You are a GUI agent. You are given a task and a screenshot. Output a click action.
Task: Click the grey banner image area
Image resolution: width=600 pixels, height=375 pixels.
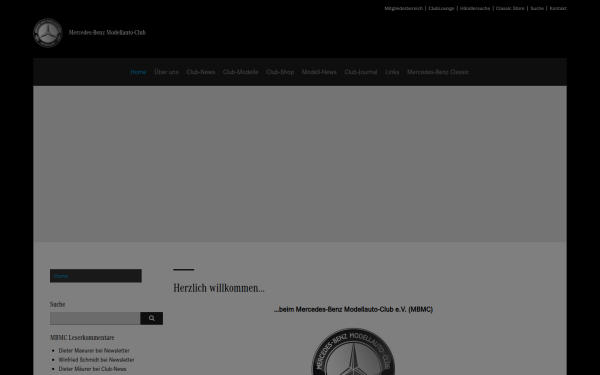coord(300,164)
